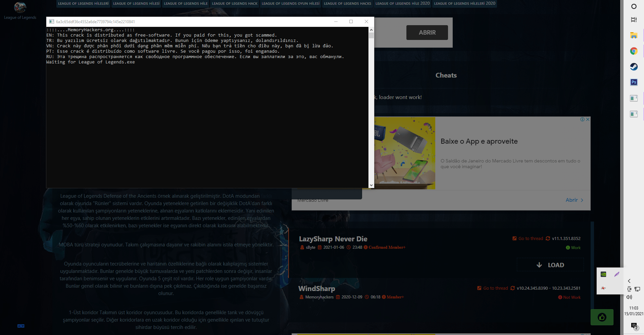Click the LOAD button for LazySharp
Screen dimensions: 644x335
pos(550,265)
